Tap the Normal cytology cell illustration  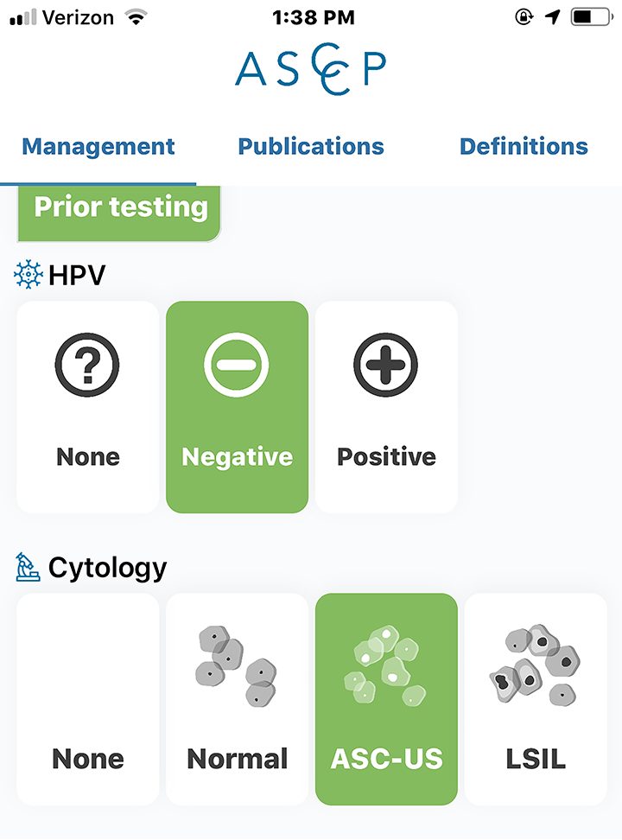point(236,666)
